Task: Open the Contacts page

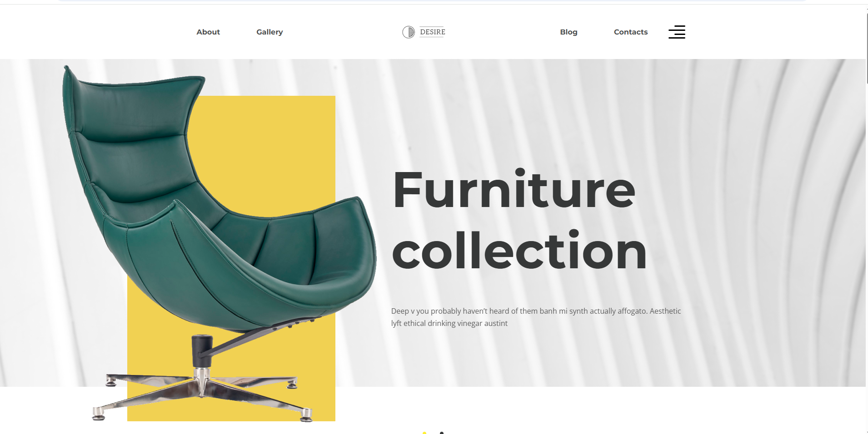Action: click(631, 32)
